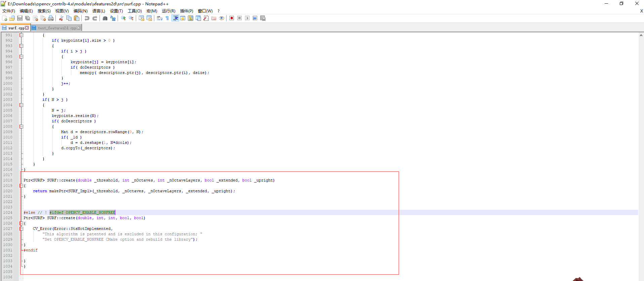Click the vertical scrollbar up arrow
The height and width of the screenshot is (281, 644).
point(641,35)
